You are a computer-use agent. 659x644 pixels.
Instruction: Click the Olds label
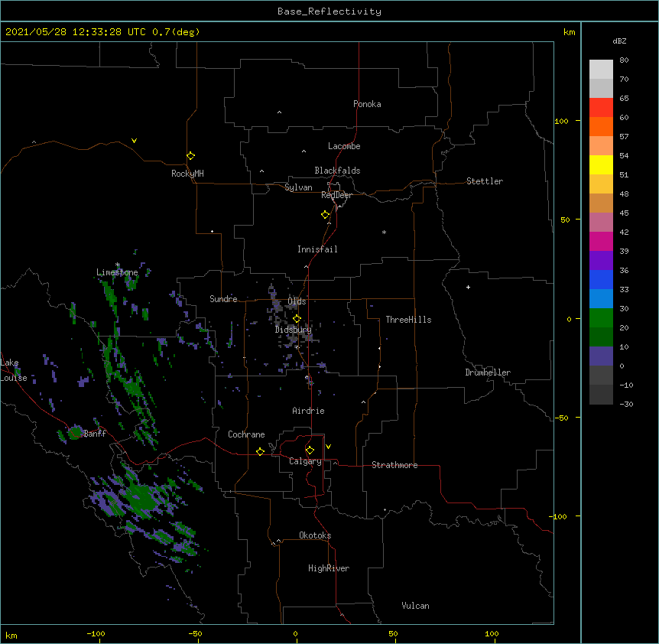coord(297,301)
